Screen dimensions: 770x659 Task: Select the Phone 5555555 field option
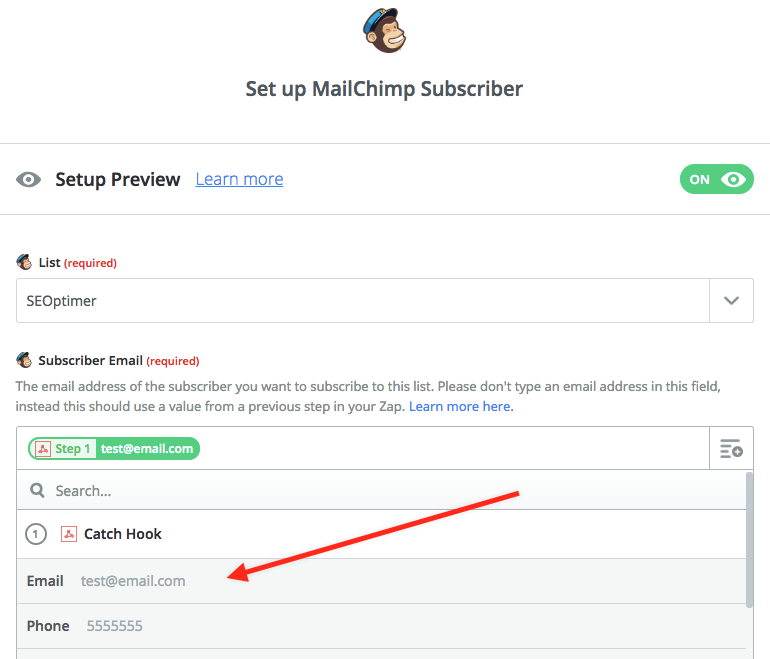pos(115,626)
